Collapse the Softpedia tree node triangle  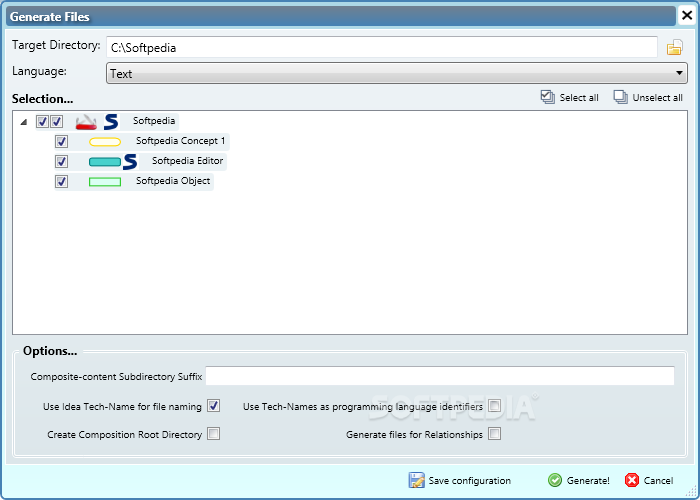click(x=24, y=122)
